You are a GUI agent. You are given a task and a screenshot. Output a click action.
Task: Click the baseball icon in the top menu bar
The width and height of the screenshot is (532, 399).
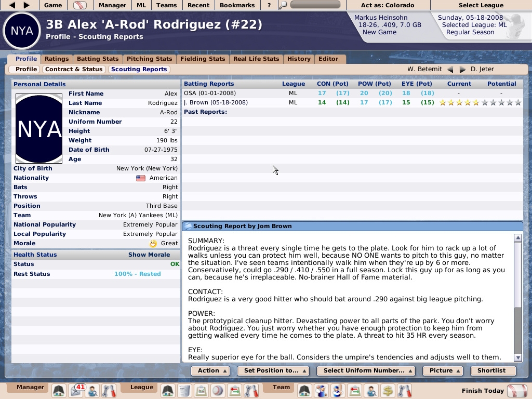(x=80, y=5)
